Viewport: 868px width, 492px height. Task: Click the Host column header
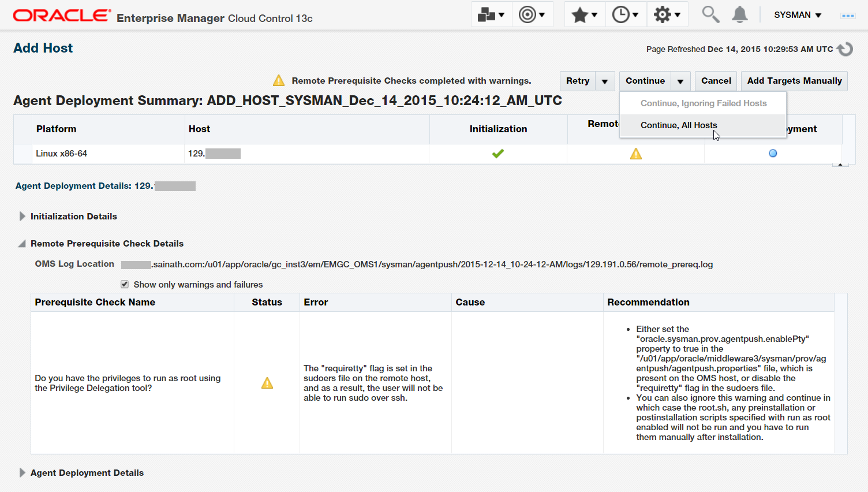[x=307, y=129]
